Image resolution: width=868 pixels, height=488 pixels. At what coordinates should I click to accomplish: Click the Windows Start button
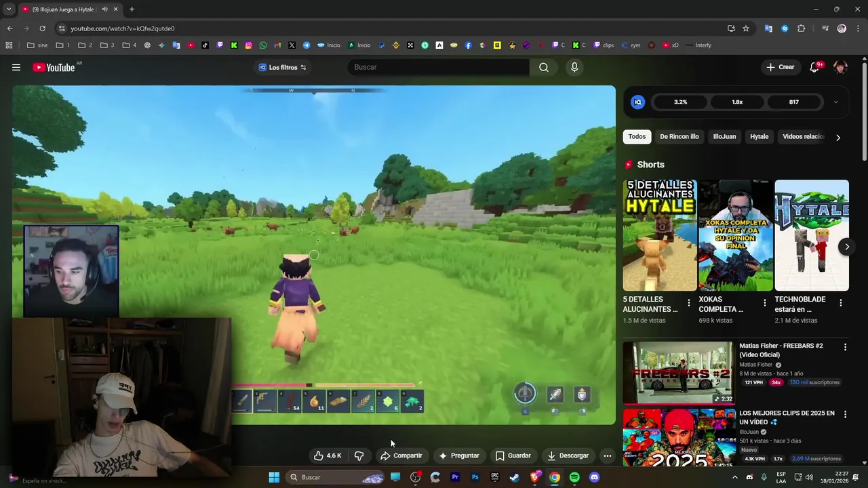tap(274, 477)
